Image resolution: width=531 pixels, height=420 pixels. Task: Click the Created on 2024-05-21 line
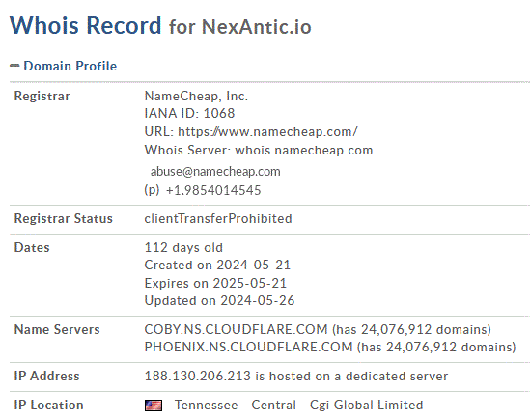(217, 265)
